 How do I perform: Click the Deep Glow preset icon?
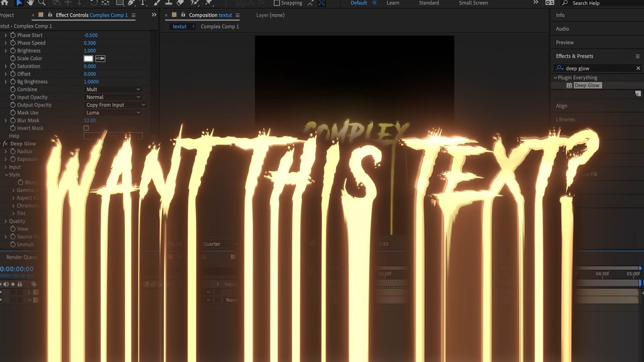point(569,85)
